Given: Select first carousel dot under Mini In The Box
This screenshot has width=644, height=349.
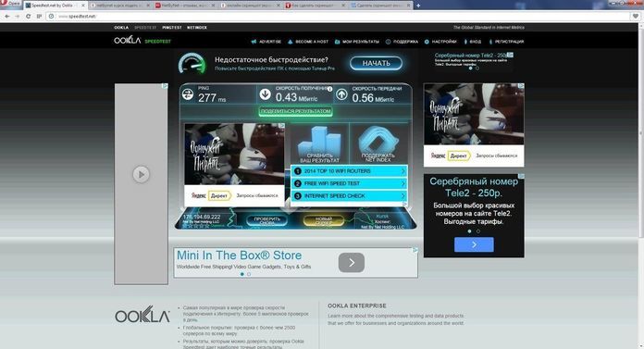Looking at the screenshot, I should tap(241, 274).
